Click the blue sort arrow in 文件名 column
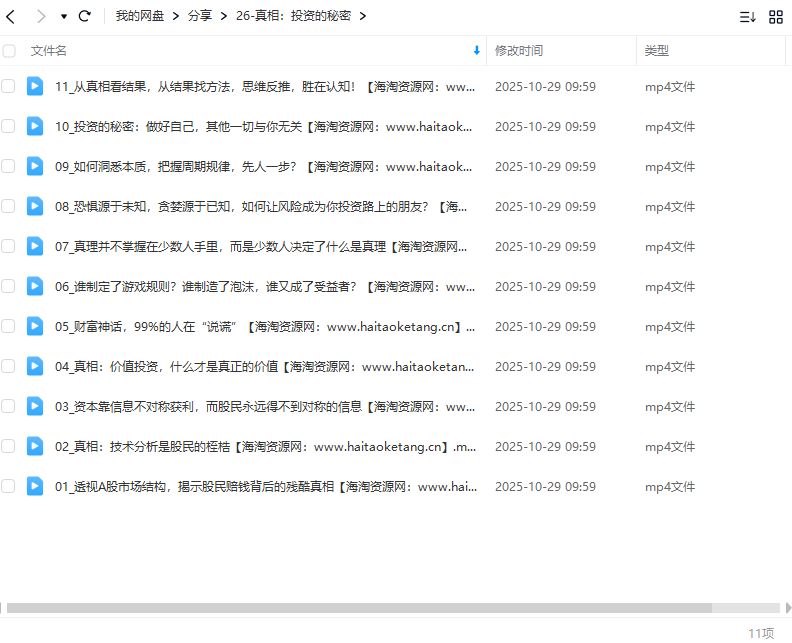This screenshot has height=643, width=792. click(476, 50)
